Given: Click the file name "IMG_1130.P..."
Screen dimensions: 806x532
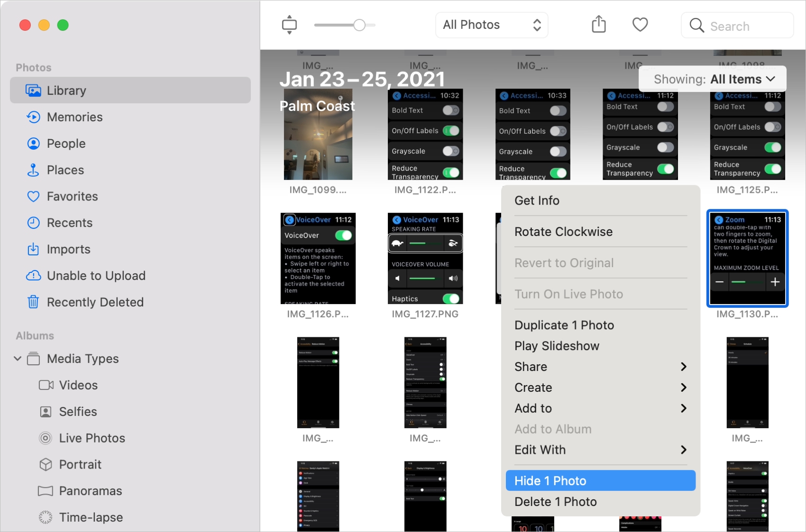Looking at the screenshot, I should [747, 314].
